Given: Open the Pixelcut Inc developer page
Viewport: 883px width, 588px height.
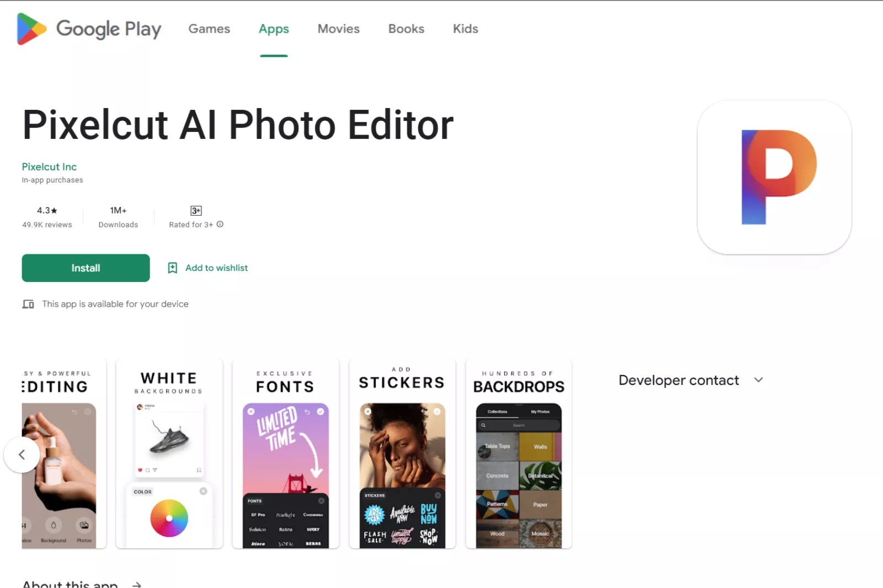Looking at the screenshot, I should (x=49, y=167).
